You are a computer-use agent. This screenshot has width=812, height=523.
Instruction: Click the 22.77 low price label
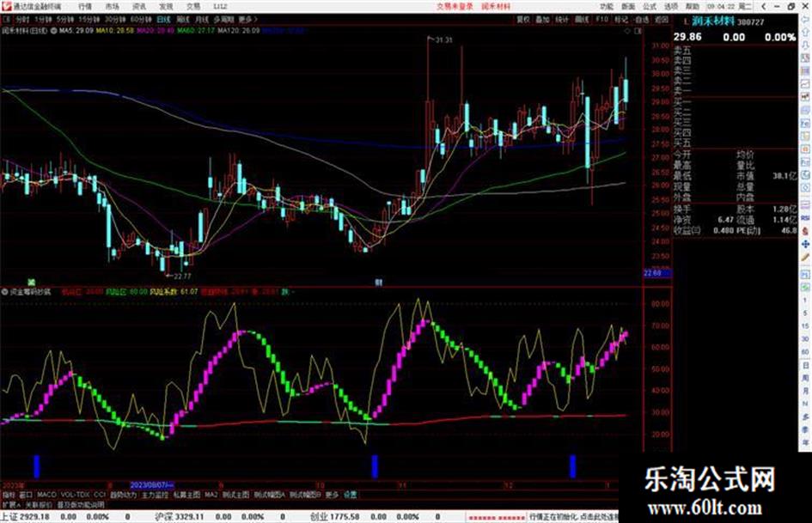click(x=182, y=277)
